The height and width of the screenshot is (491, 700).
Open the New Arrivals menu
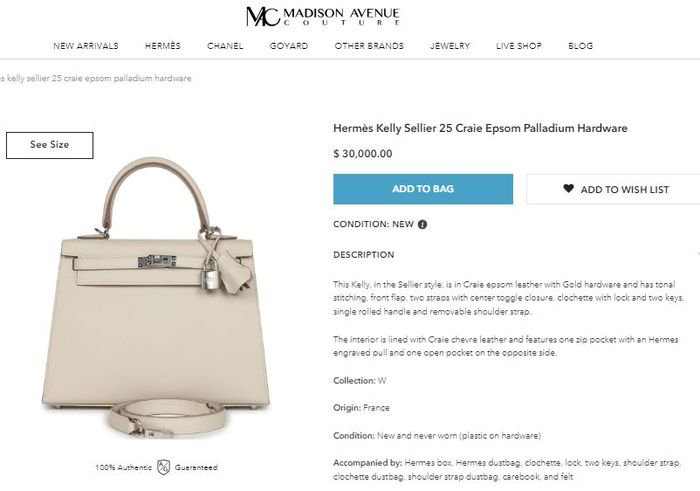tap(86, 46)
